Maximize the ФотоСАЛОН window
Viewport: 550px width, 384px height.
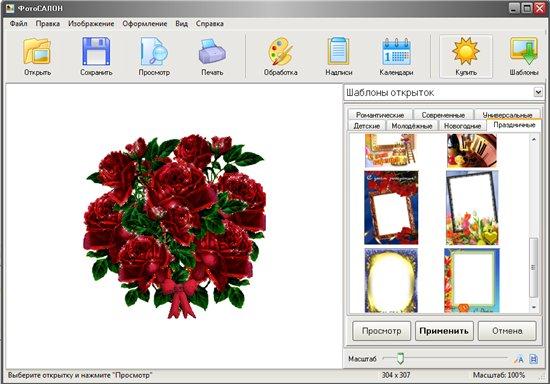(527, 8)
